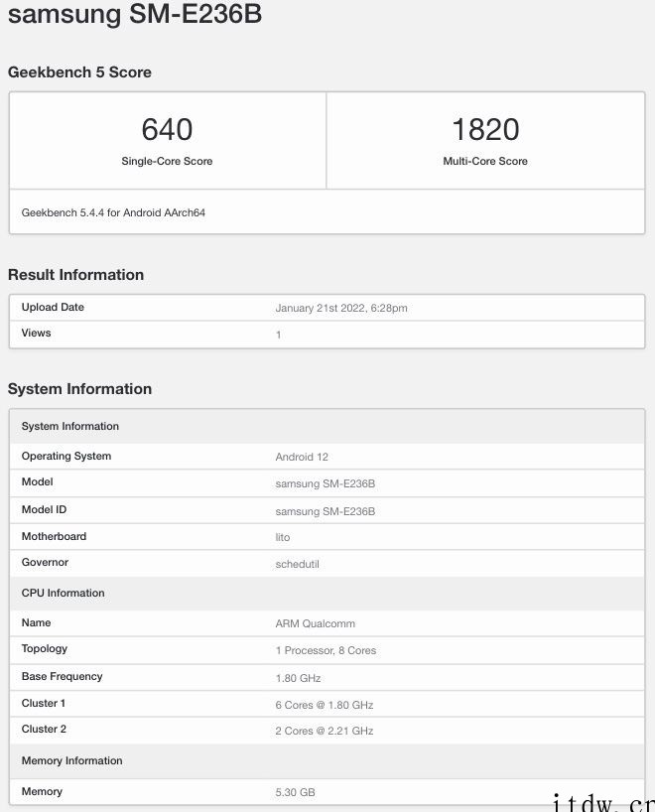The image size is (655, 812).
Task: Click the 'Upload Date' row label
Action: tap(53, 307)
